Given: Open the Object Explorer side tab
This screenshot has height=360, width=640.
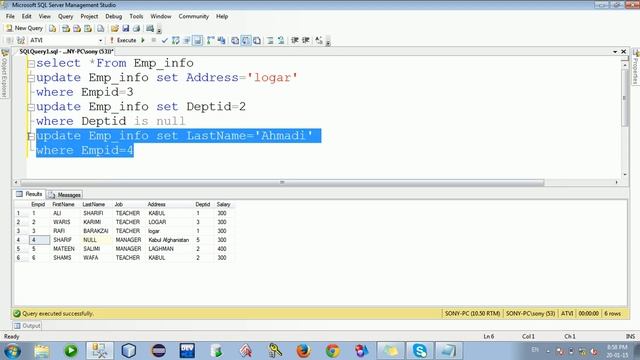Looking at the screenshot, I should 5,73.
